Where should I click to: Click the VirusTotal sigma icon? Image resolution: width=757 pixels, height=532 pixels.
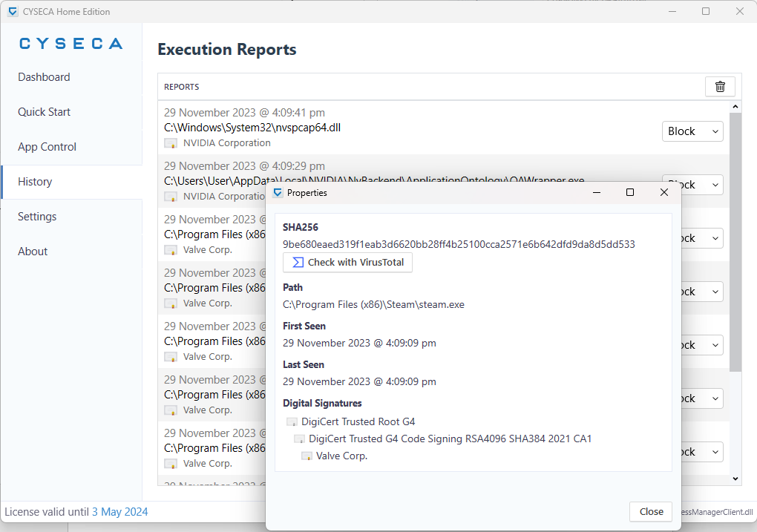pyautogui.click(x=298, y=262)
